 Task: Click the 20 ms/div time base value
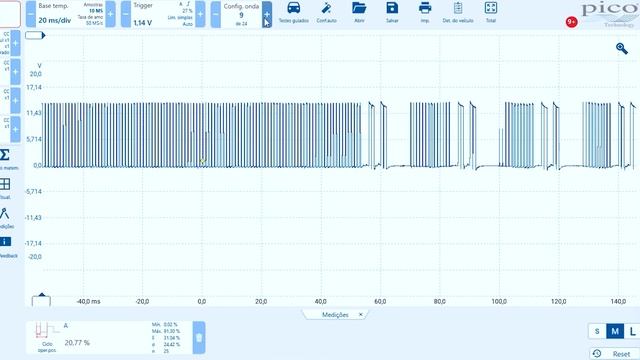tap(55, 20)
